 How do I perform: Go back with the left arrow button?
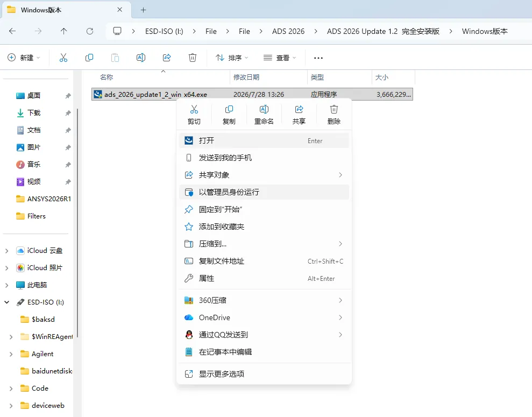point(12,31)
